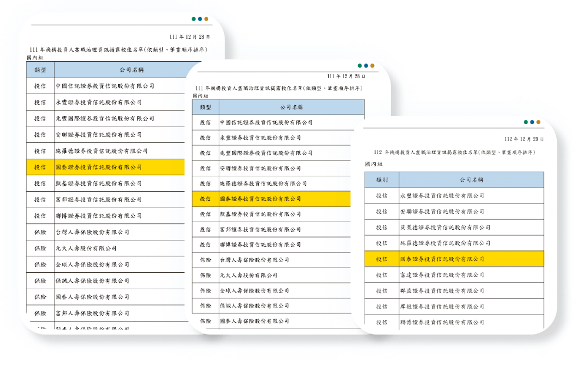Click the 類別 header in the right table
Screen dimensions: 588x368
coord(382,180)
